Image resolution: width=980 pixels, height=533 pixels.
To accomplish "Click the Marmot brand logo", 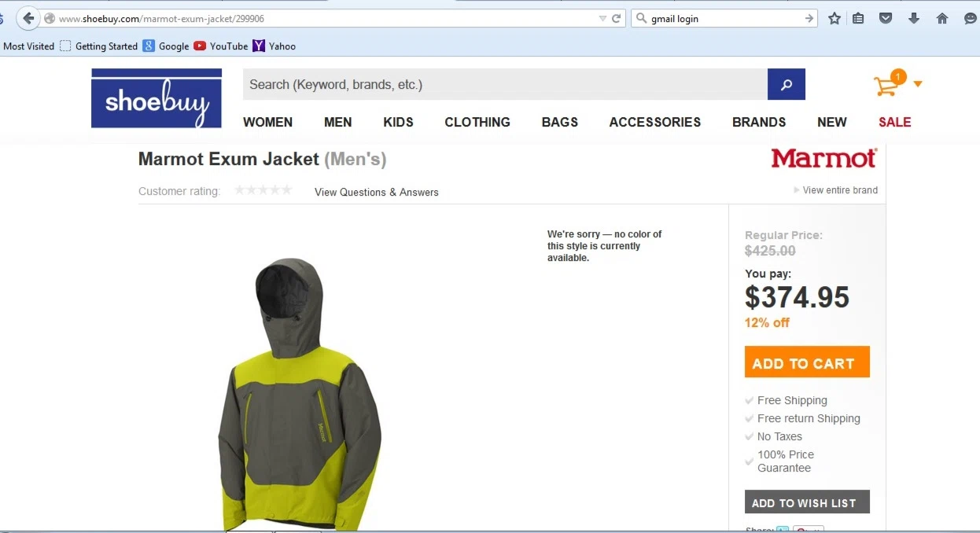I will (823, 158).
